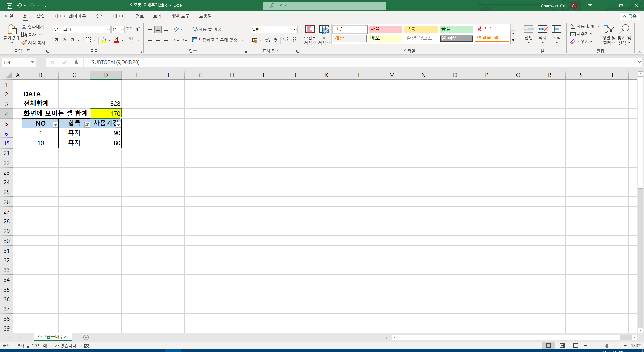Open Fill (채우기) dropdown
Screen dimensions: 644x352
click(x=581, y=34)
